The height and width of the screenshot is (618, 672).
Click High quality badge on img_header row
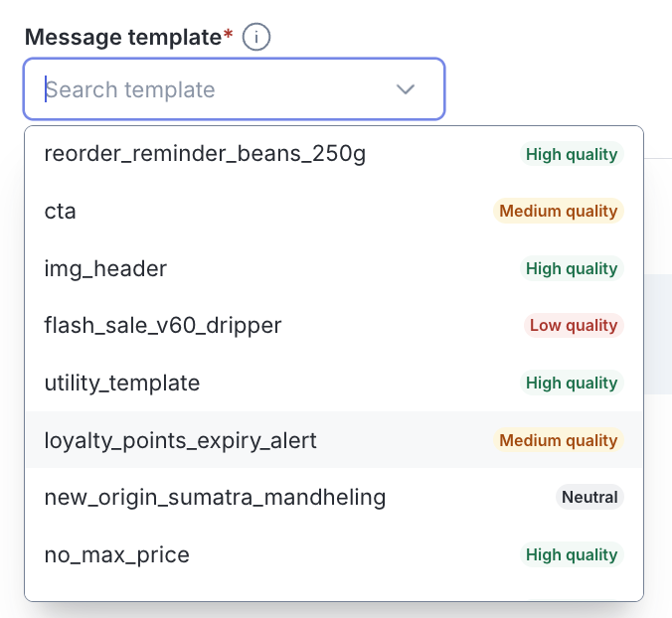572,268
